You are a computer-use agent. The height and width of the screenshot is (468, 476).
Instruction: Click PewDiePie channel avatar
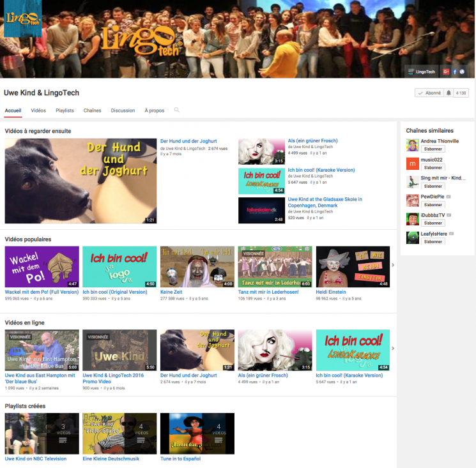pyautogui.click(x=413, y=200)
